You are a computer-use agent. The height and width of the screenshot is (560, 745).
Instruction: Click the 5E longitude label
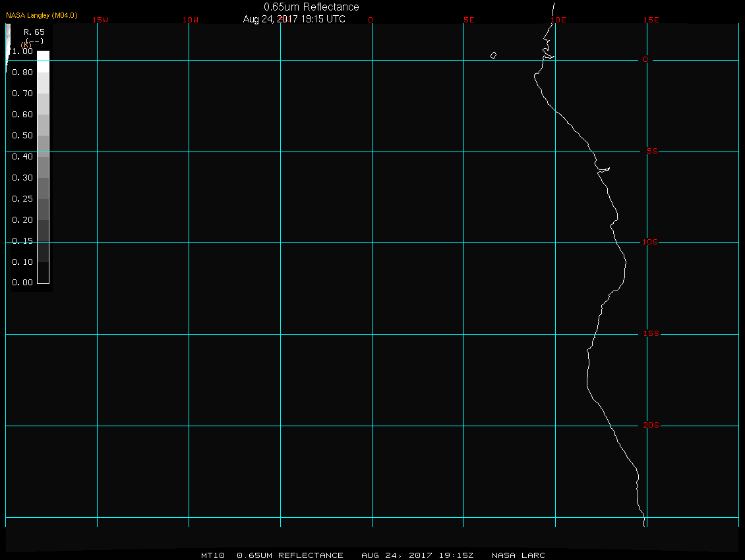[x=469, y=20]
